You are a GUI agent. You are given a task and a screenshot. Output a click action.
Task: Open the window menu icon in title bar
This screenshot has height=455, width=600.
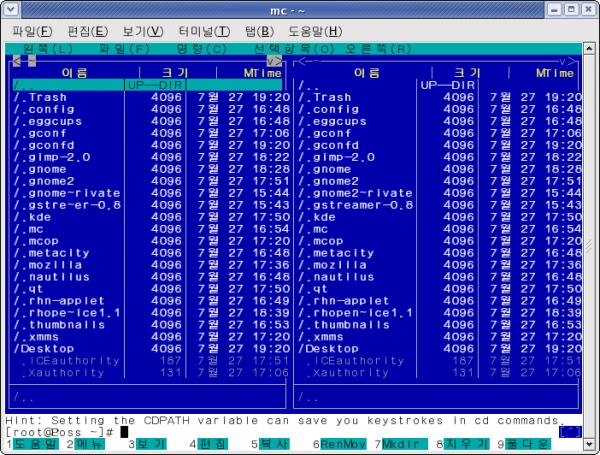pos(11,9)
